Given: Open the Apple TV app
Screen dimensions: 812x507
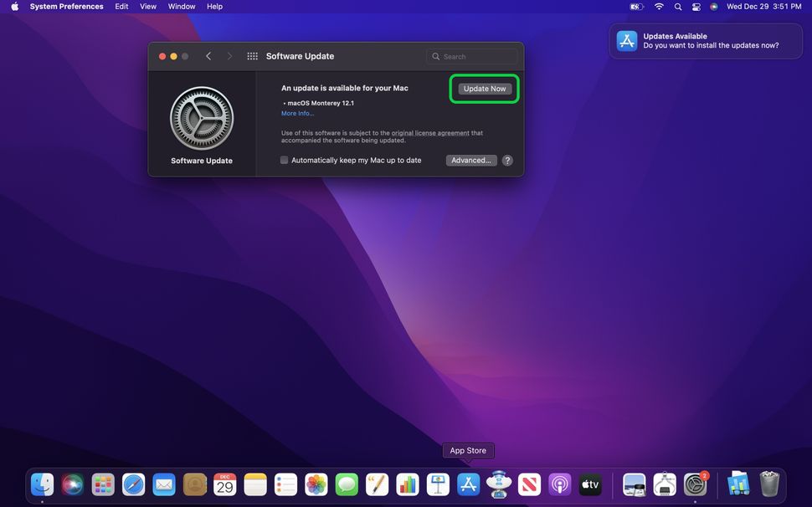Looking at the screenshot, I should (x=589, y=484).
